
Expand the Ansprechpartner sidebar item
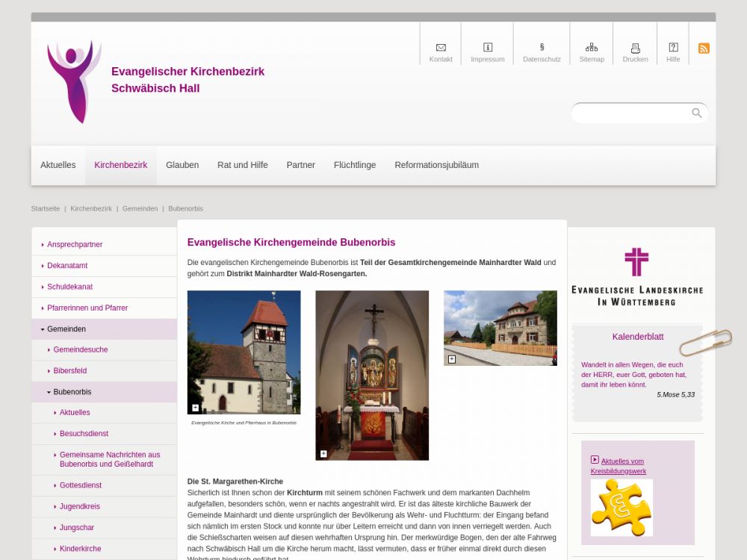point(43,245)
